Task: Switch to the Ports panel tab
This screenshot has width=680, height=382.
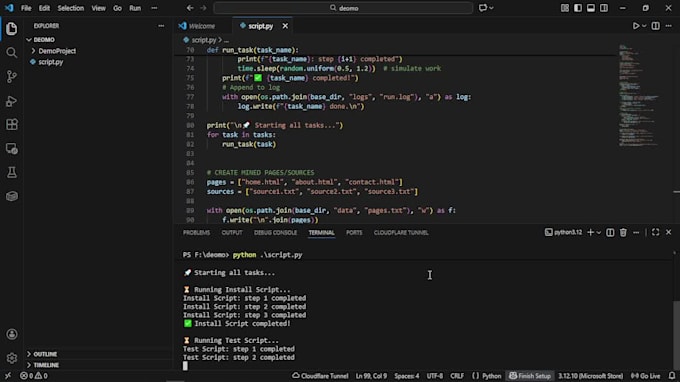Action: tap(354, 232)
